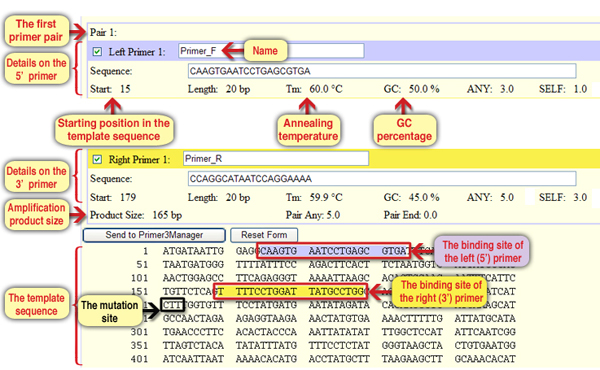Click line number 101 in template
Screen dimensions: 600x370
(x=139, y=278)
